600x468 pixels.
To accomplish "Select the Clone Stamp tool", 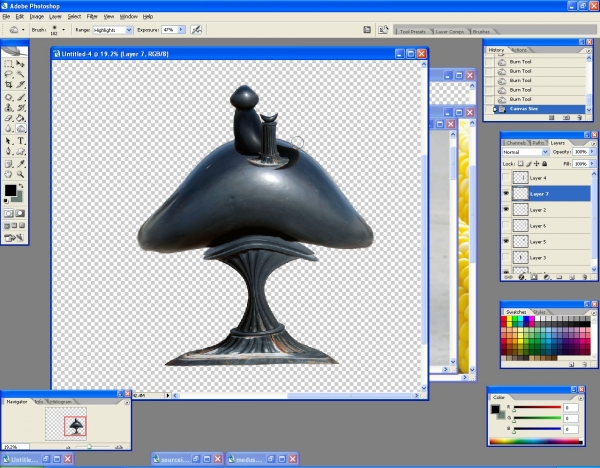I will [8, 108].
